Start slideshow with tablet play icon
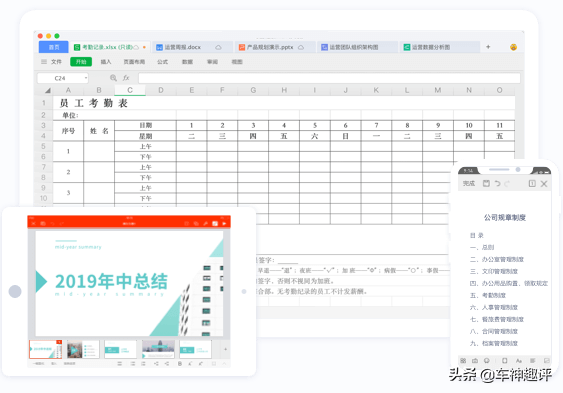The image size is (563, 393). point(224,224)
